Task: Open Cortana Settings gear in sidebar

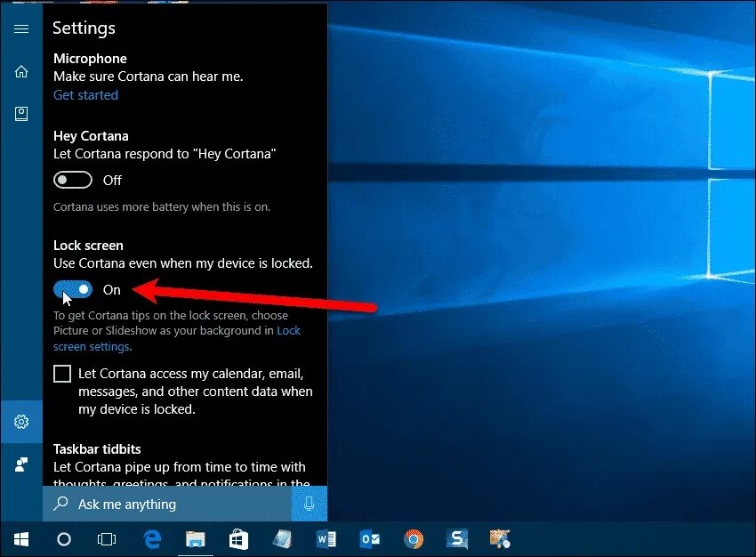Action: [x=21, y=422]
